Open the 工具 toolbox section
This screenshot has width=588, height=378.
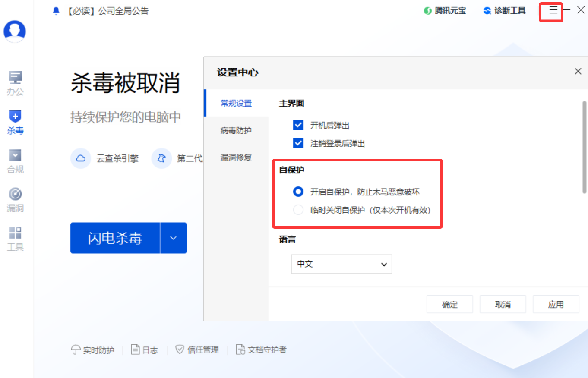[x=15, y=239]
